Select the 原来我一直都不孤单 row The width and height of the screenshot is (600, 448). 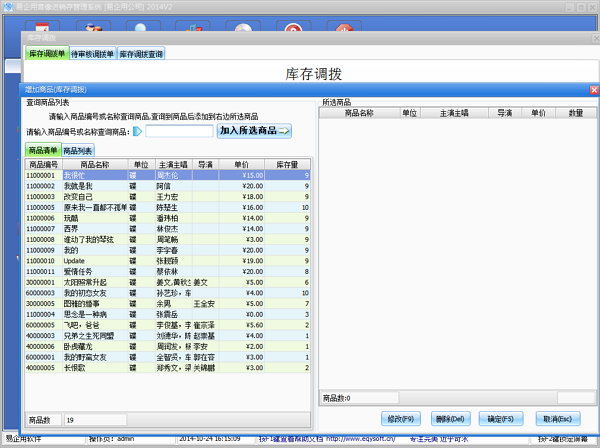(x=168, y=208)
